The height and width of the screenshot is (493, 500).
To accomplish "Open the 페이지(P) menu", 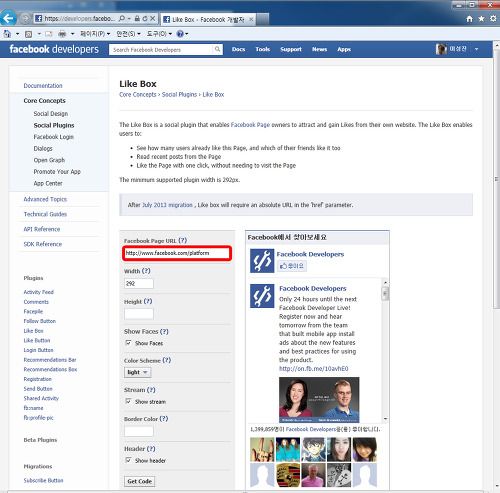I will [95, 34].
